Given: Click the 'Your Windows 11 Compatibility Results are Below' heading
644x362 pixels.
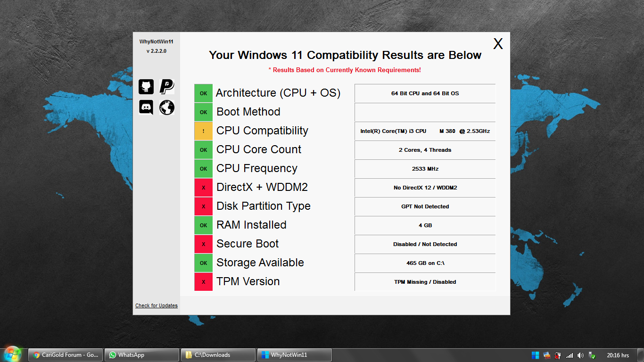Looking at the screenshot, I should [x=345, y=55].
